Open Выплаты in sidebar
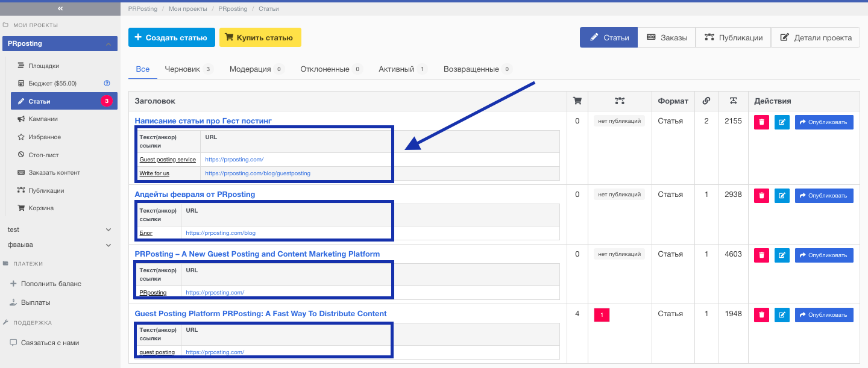 (36, 302)
